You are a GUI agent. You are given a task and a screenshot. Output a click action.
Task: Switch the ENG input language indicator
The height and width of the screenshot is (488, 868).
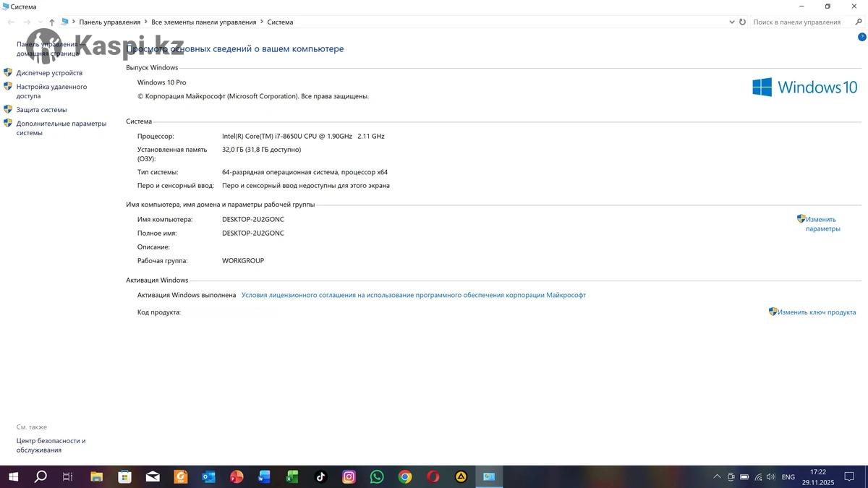[x=788, y=477]
